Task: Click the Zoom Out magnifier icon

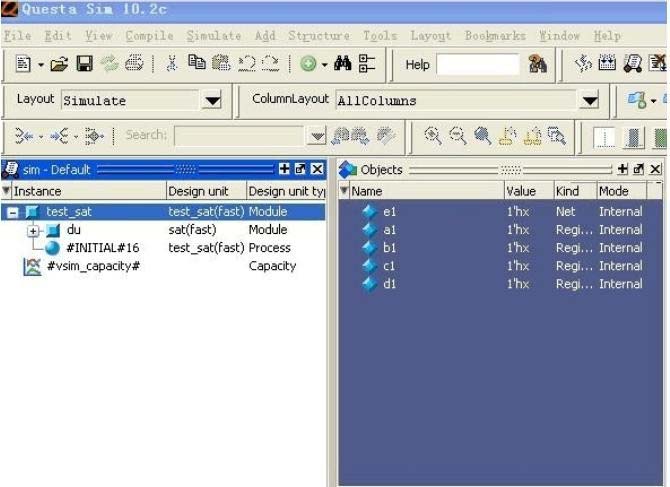Action: tap(458, 136)
